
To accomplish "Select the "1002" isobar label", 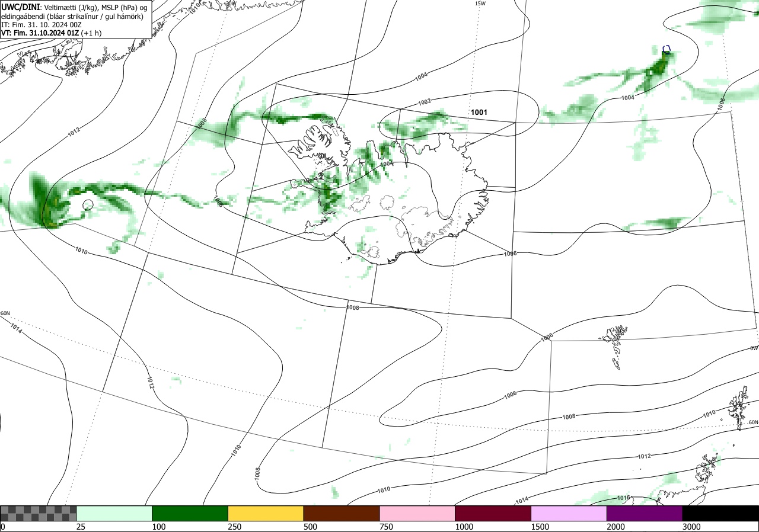I will [x=425, y=102].
